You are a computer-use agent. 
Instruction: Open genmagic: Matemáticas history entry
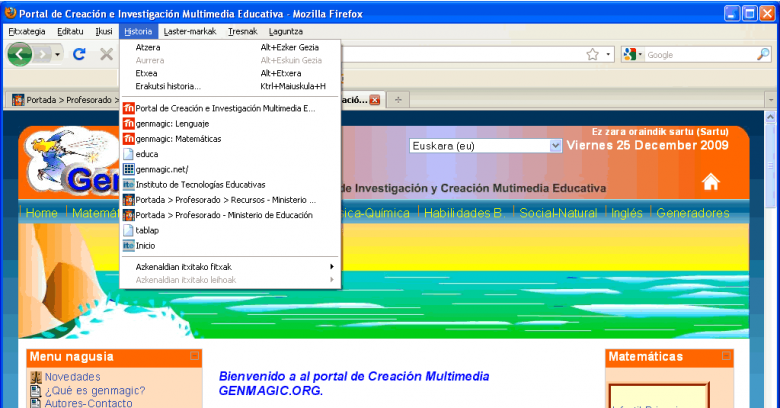[230, 139]
